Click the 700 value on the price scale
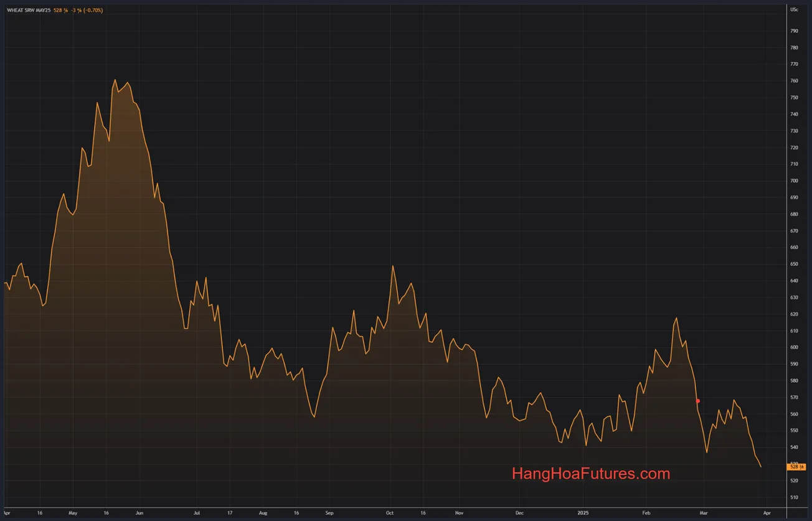This screenshot has width=812, height=521. (795, 180)
